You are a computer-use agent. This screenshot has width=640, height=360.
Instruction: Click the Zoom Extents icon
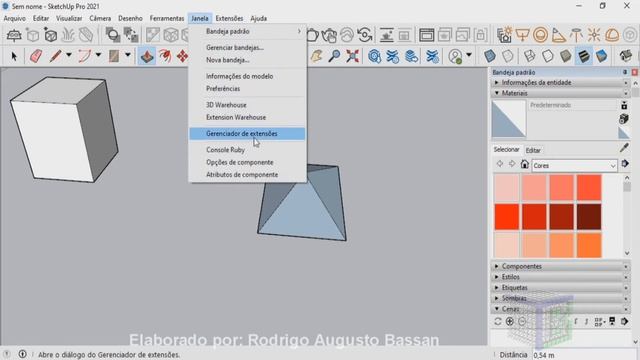(352, 56)
